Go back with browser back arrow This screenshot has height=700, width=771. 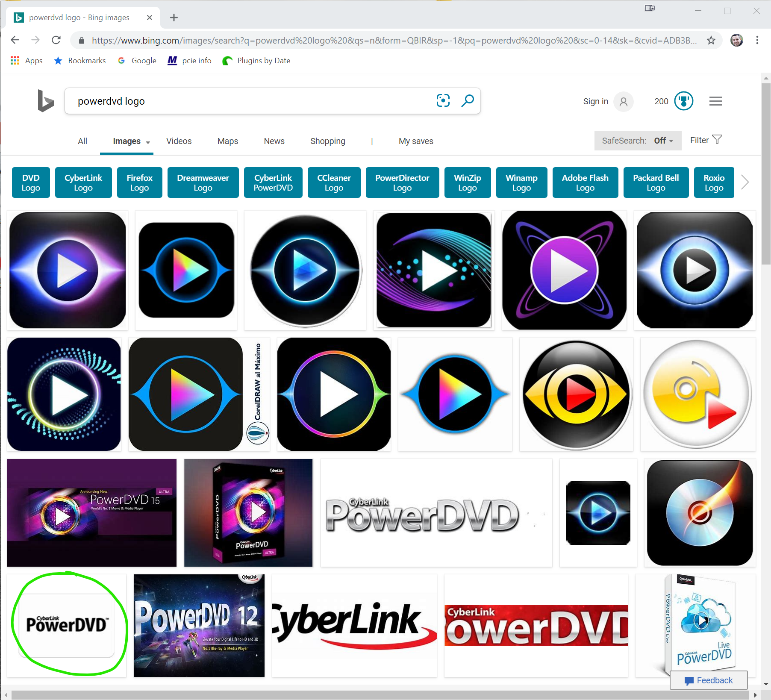(x=15, y=40)
